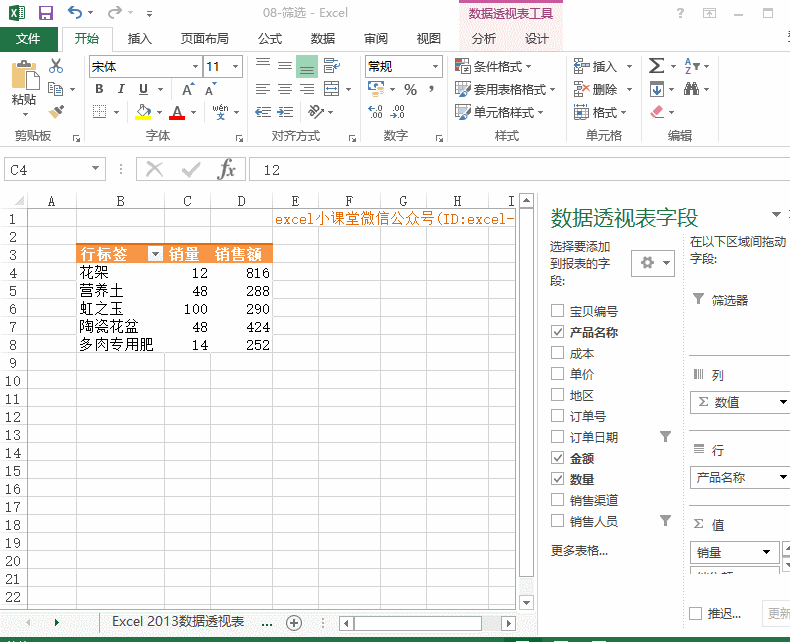Viewport: 790px width, 642px height.
Task: Click the vertical scrollbar down arrow
Action: pos(526,602)
